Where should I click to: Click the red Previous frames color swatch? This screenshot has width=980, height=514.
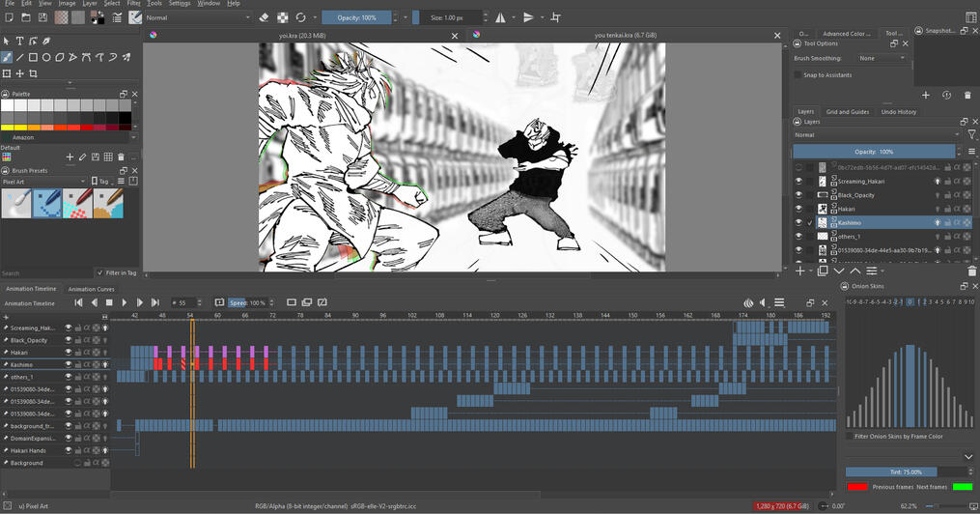point(856,486)
